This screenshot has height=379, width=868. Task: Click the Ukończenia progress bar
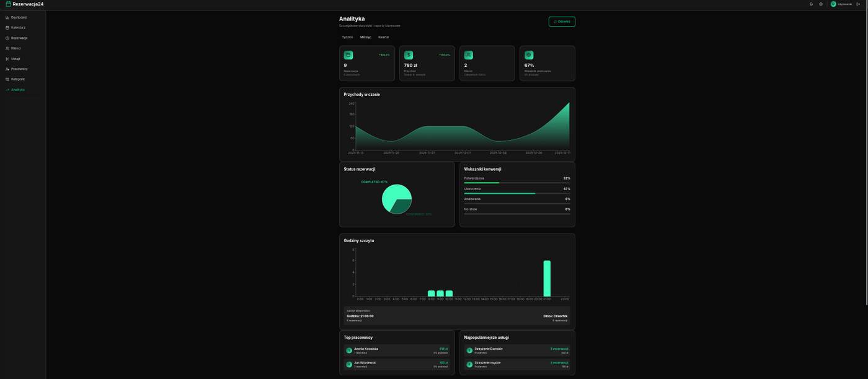(x=517, y=193)
